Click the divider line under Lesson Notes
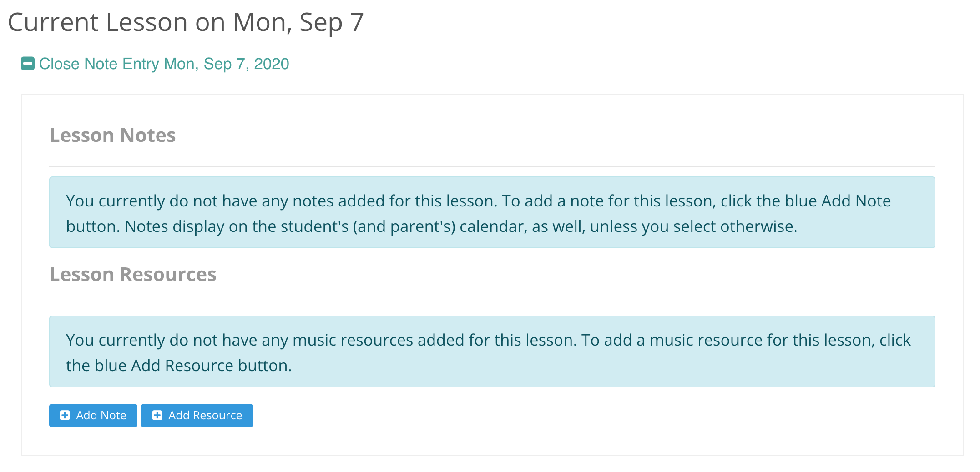Image resolution: width=980 pixels, height=472 pixels. [491, 167]
